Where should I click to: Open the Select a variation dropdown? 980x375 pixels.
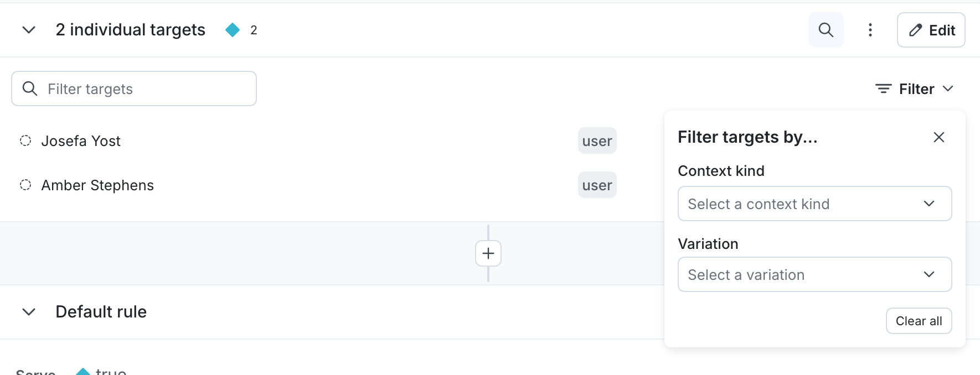pyautogui.click(x=814, y=274)
